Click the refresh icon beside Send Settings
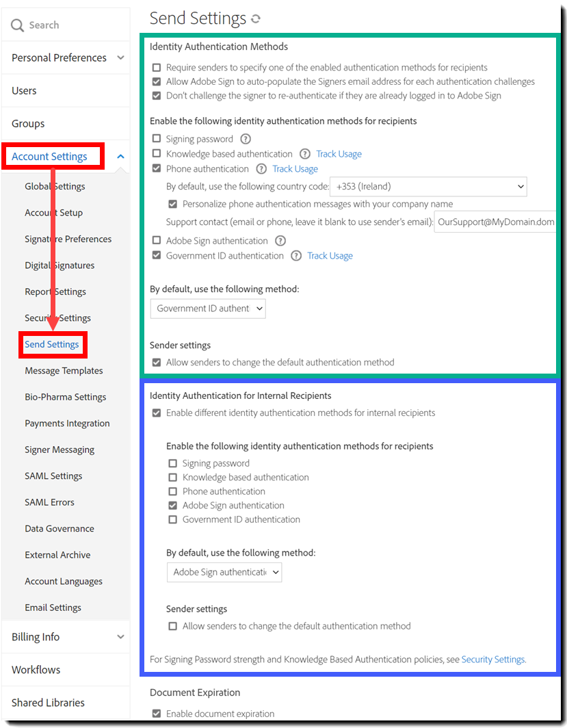 pyautogui.click(x=256, y=19)
